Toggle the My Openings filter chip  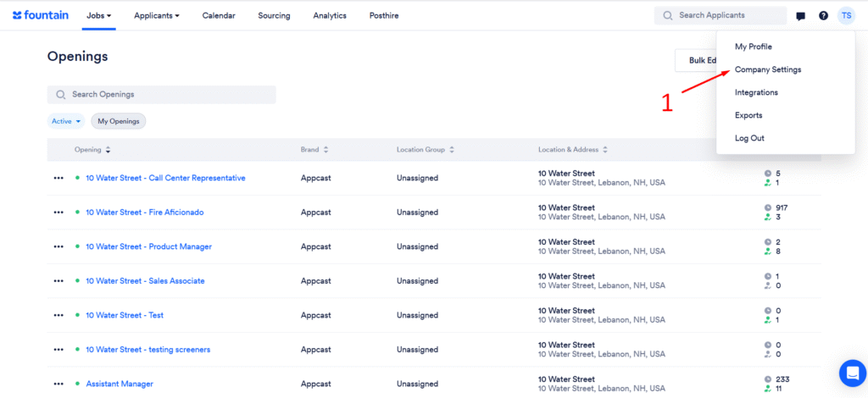[119, 121]
